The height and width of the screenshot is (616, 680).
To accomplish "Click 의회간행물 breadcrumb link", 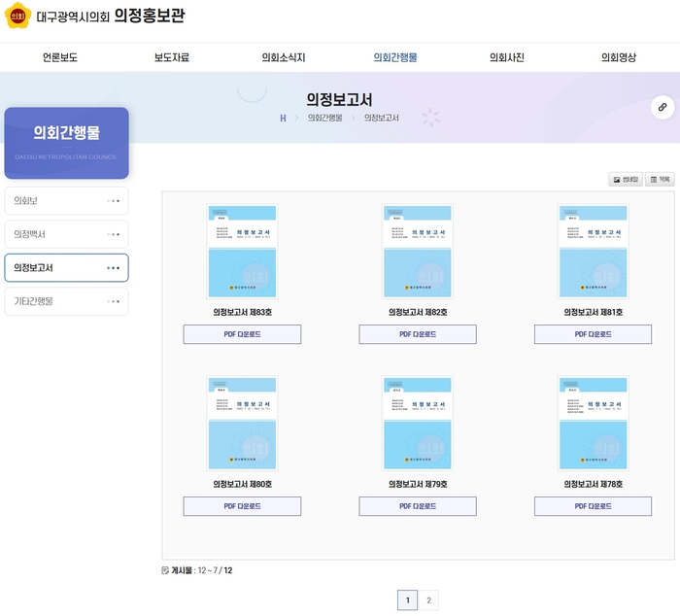I will click(324, 118).
